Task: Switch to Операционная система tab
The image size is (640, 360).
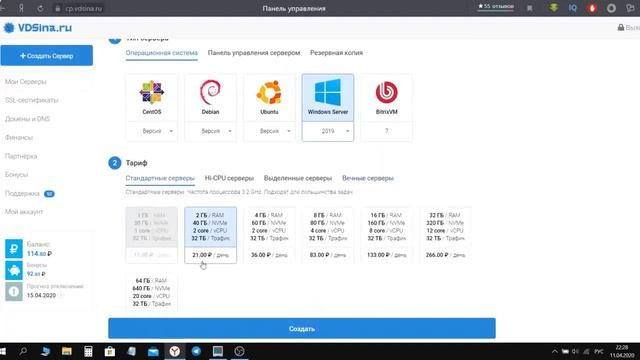Action: pos(162,53)
